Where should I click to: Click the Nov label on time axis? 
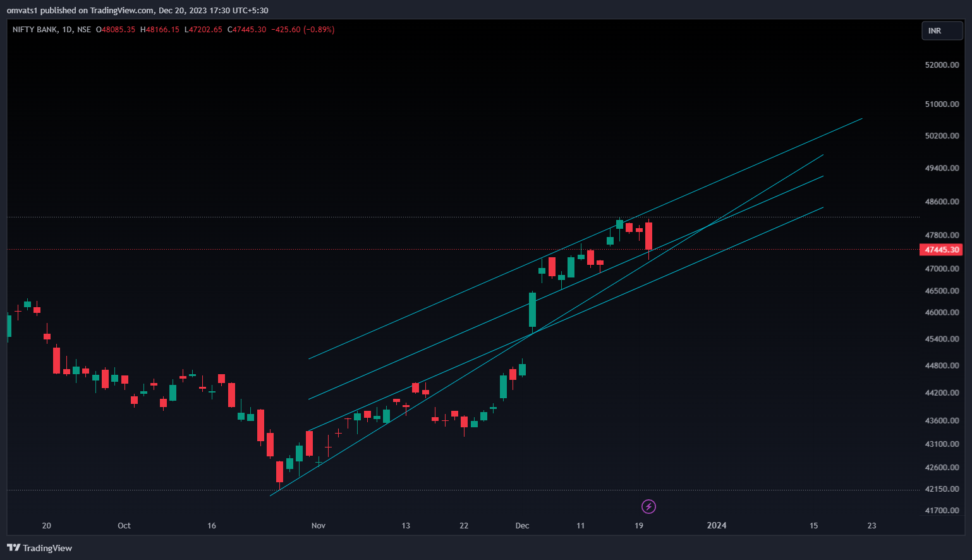[x=319, y=526]
